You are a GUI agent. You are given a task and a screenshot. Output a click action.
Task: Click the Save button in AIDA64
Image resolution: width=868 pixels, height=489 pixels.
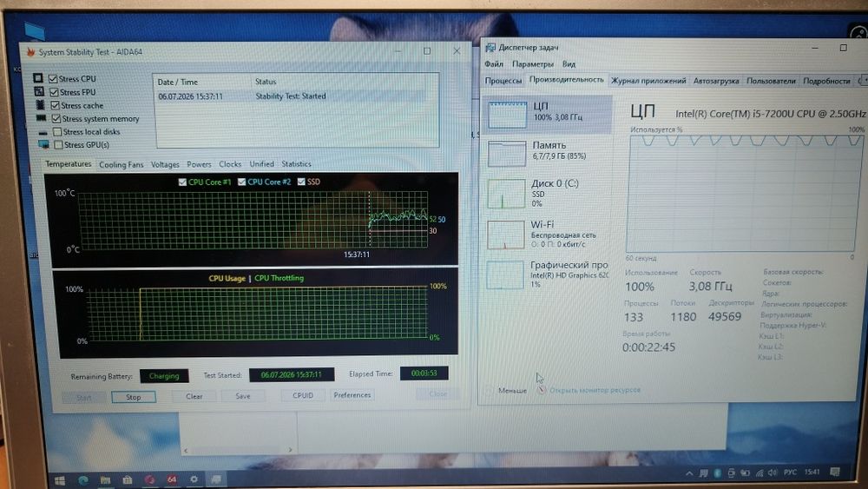[243, 396]
